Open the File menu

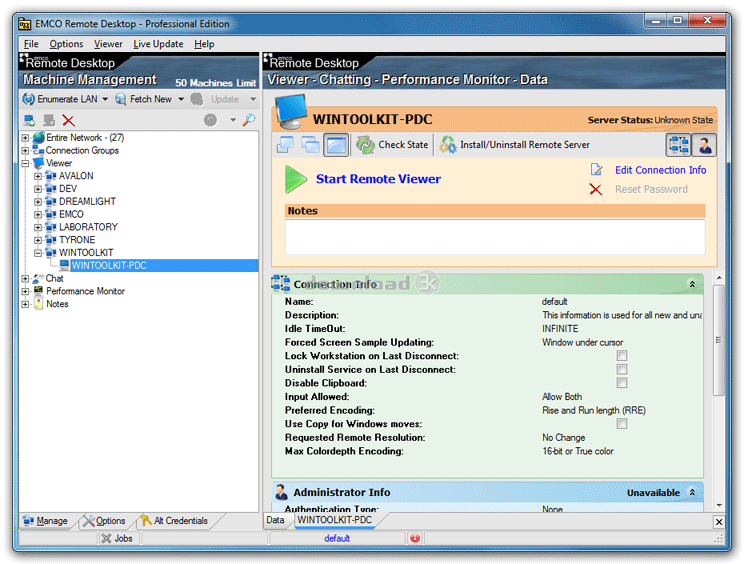click(31, 44)
